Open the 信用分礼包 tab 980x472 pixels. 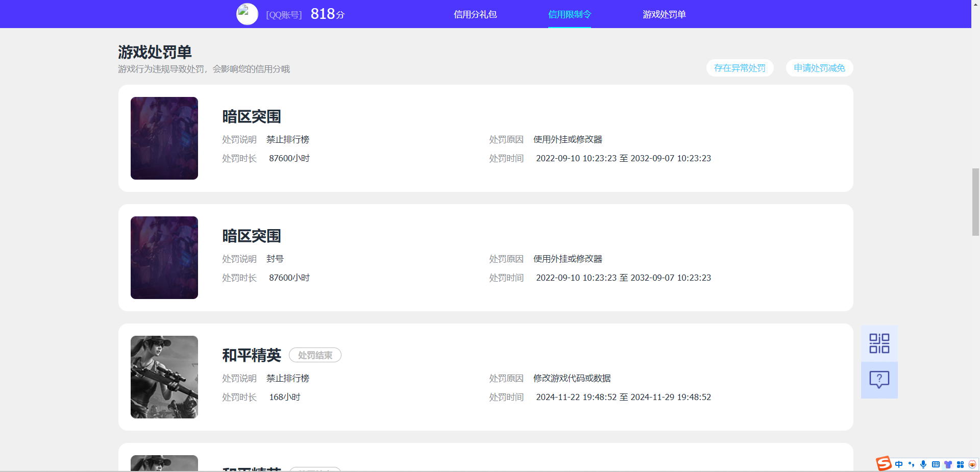click(475, 14)
